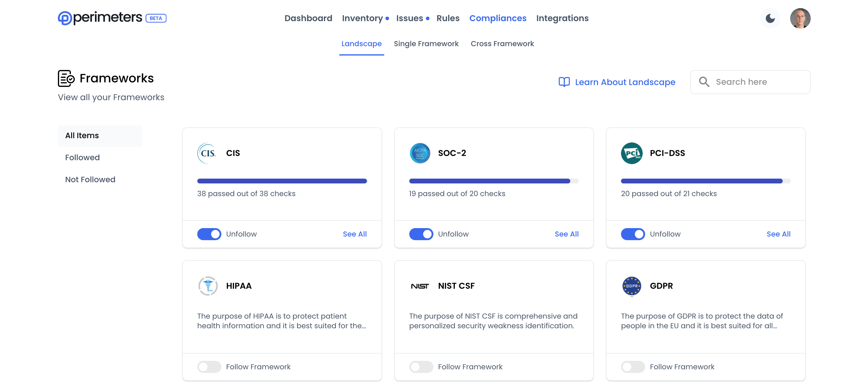Click the PCI-DSS logo icon

pyautogui.click(x=632, y=153)
